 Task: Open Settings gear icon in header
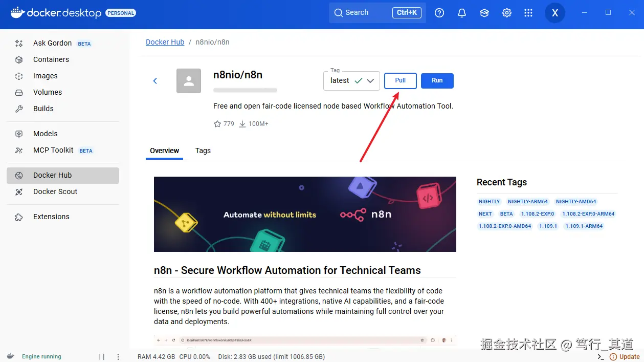507,13
